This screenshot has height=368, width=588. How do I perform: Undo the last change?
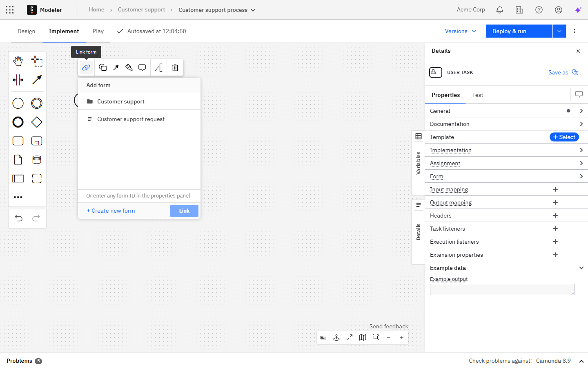pyautogui.click(x=19, y=218)
